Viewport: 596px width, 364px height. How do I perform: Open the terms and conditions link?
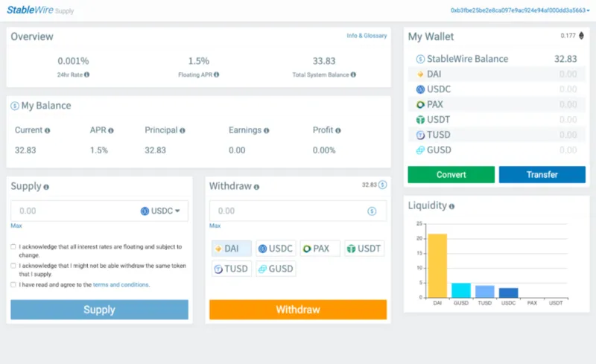pyautogui.click(x=121, y=284)
